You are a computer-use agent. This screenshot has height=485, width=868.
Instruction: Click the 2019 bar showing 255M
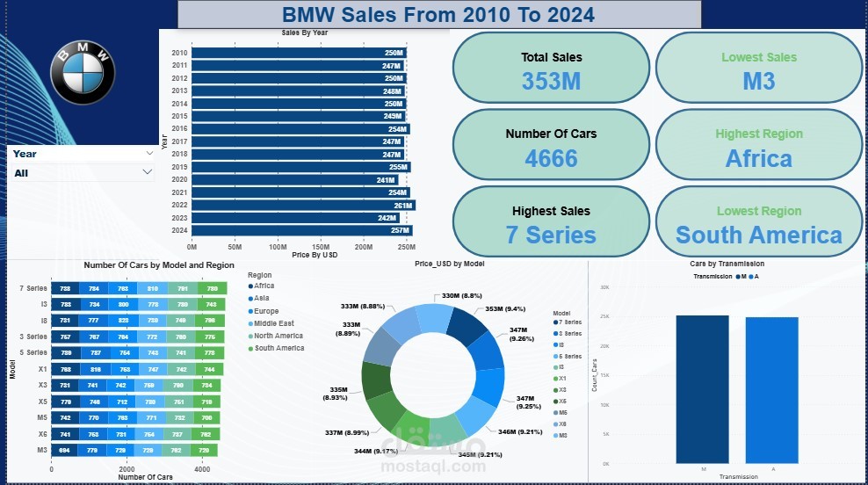[x=301, y=167]
